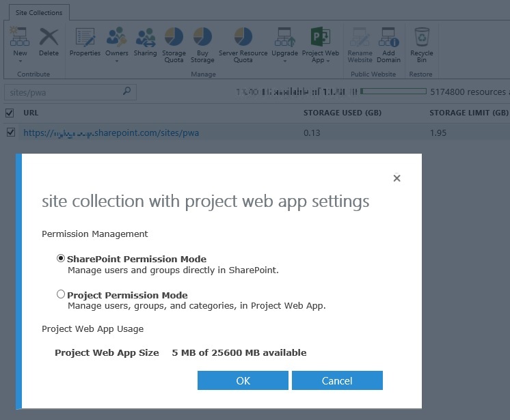Click the Buy Storage icon
The height and width of the screenshot is (420, 510).
point(202,36)
